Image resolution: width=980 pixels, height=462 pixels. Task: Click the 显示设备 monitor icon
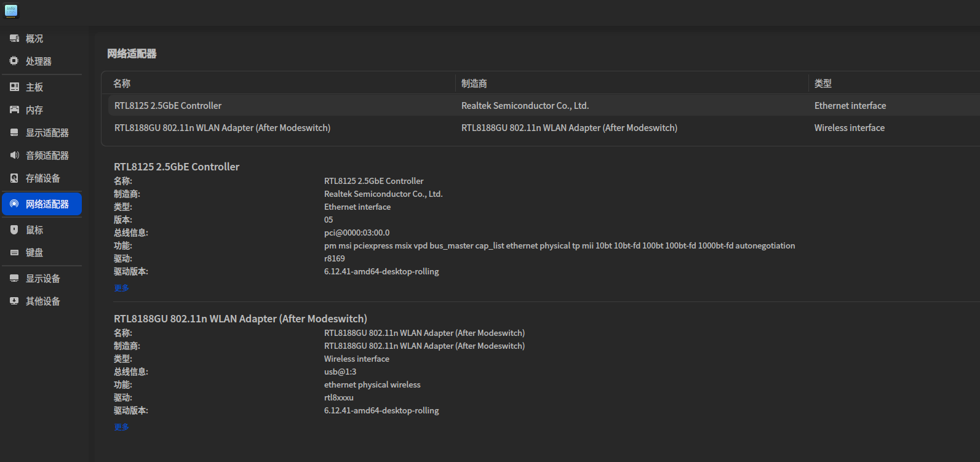tap(14, 278)
